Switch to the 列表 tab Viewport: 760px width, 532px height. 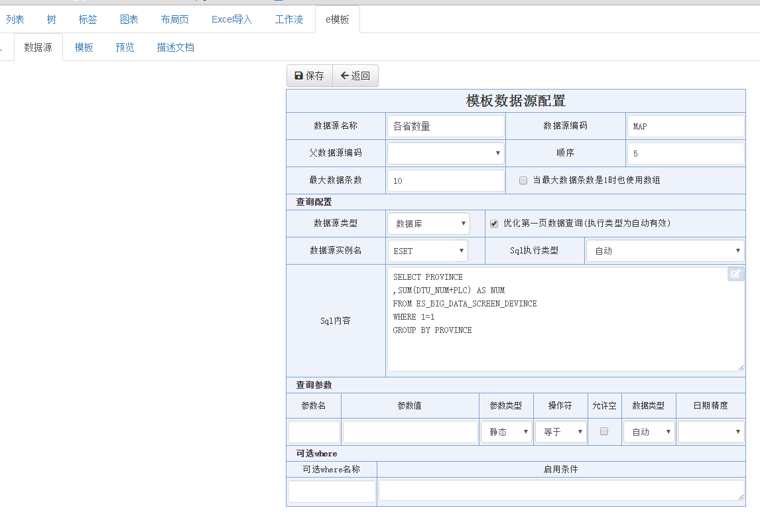[x=15, y=19]
